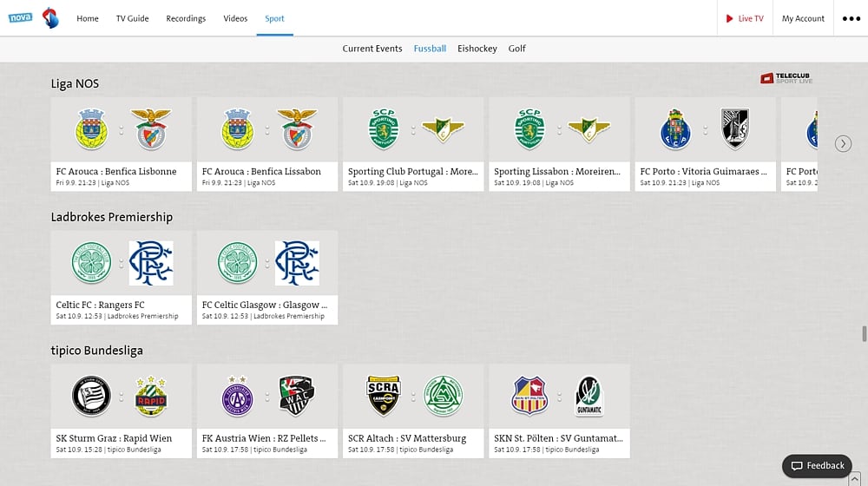Open FC Arouca : Benfica Lissabon match card
Image resolution: width=868 pixels, height=486 pixels.
pyautogui.click(x=267, y=144)
